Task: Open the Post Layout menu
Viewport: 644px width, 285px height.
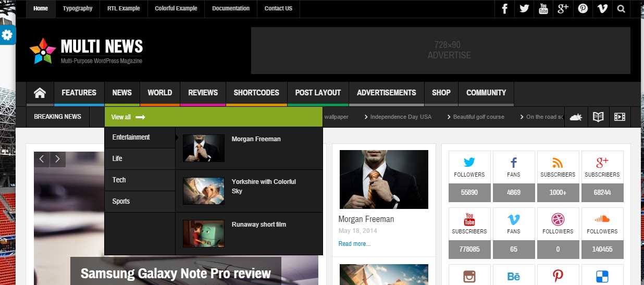Action: (318, 93)
